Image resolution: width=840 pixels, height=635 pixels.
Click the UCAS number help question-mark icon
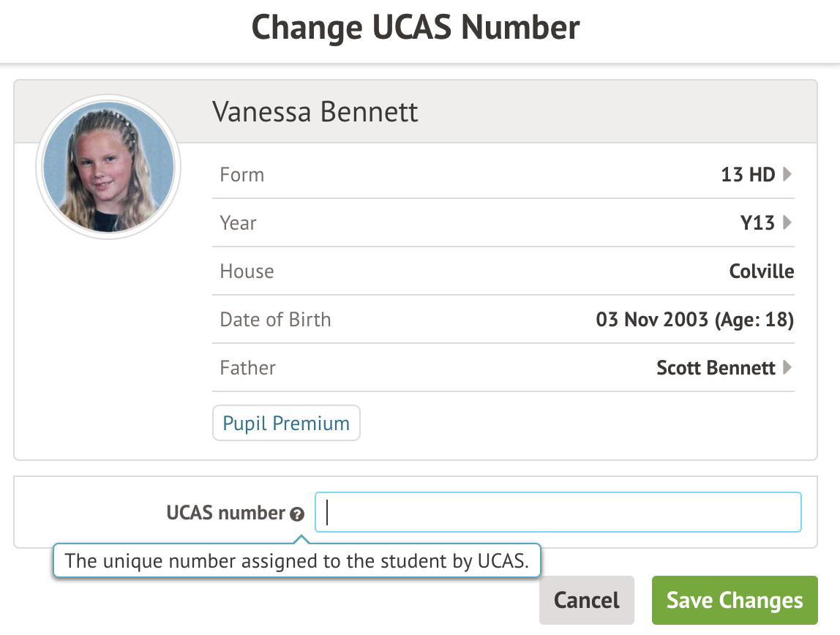pos(296,514)
